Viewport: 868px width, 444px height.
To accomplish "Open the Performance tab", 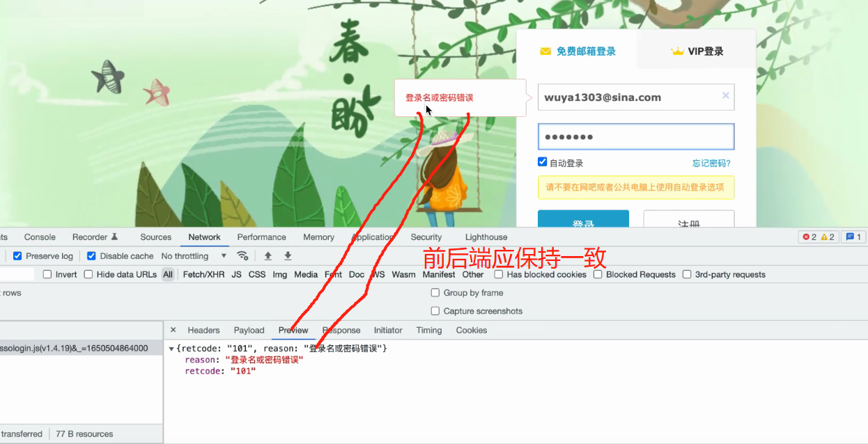I will pos(262,237).
